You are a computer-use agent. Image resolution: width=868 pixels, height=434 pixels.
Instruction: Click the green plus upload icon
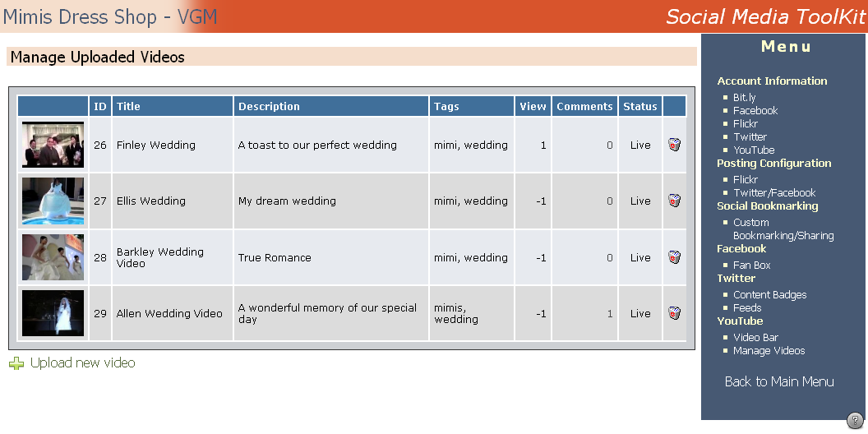[x=16, y=363]
